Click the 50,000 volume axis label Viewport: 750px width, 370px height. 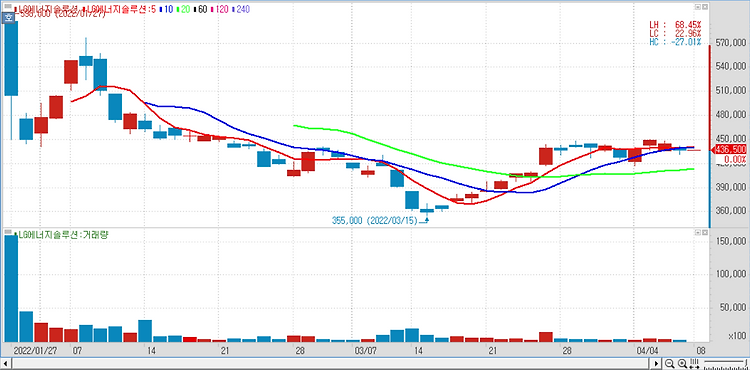[x=732, y=306]
